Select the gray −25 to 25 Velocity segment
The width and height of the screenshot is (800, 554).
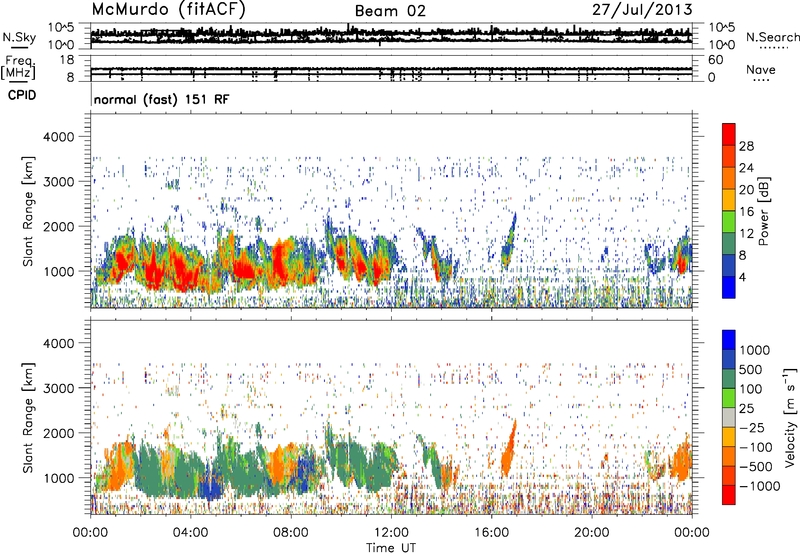tap(729, 417)
